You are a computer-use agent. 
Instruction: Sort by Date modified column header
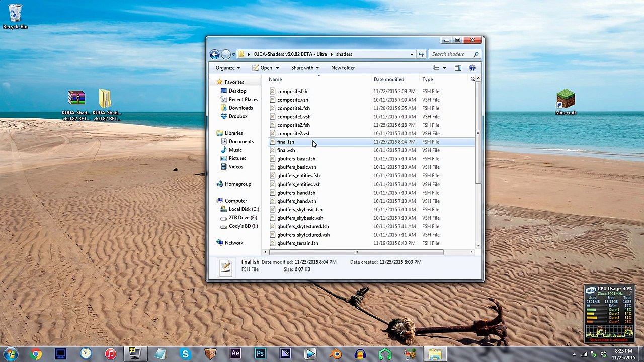pyautogui.click(x=388, y=79)
